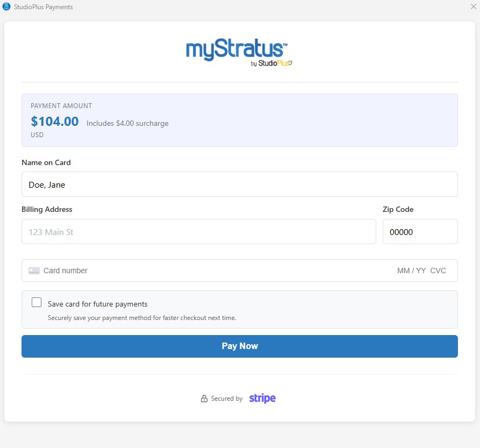Click the 'Includes $4.00 surcharge' note
The image size is (480, 448).
[127, 124]
